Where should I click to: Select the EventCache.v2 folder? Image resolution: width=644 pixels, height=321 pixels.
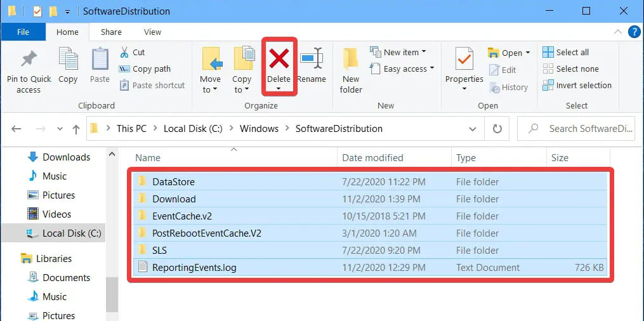click(x=370, y=216)
